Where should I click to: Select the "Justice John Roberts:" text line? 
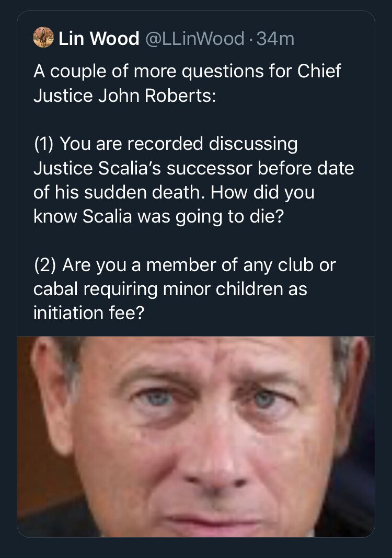(x=124, y=96)
